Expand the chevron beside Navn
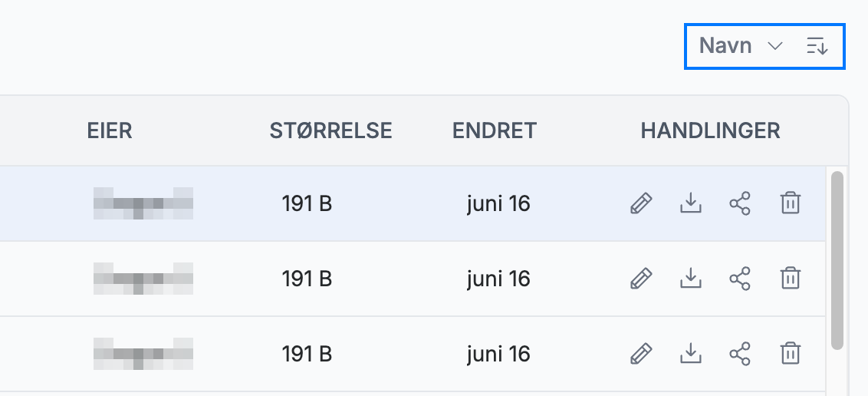The image size is (868, 396). 775,46
